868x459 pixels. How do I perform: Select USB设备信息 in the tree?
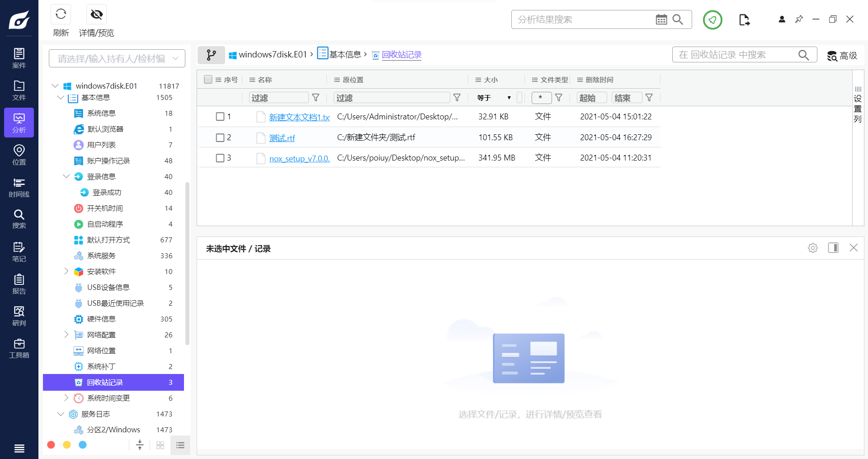click(108, 287)
